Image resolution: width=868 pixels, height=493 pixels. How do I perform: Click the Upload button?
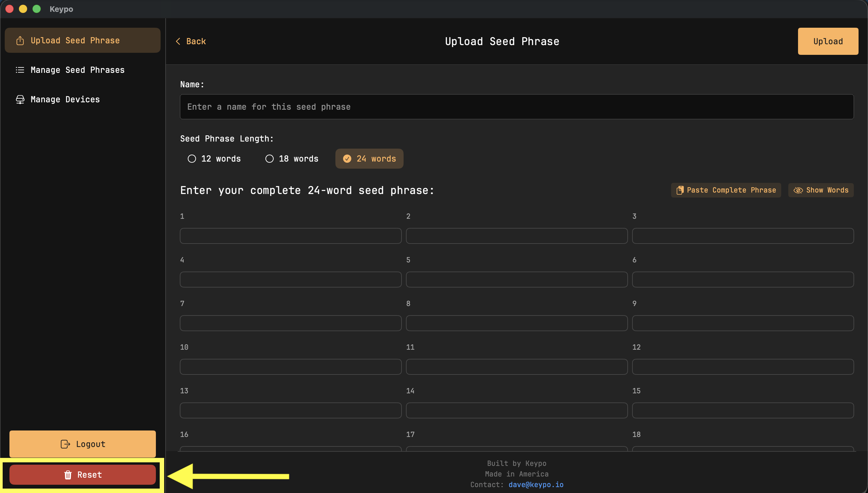pos(828,41)
